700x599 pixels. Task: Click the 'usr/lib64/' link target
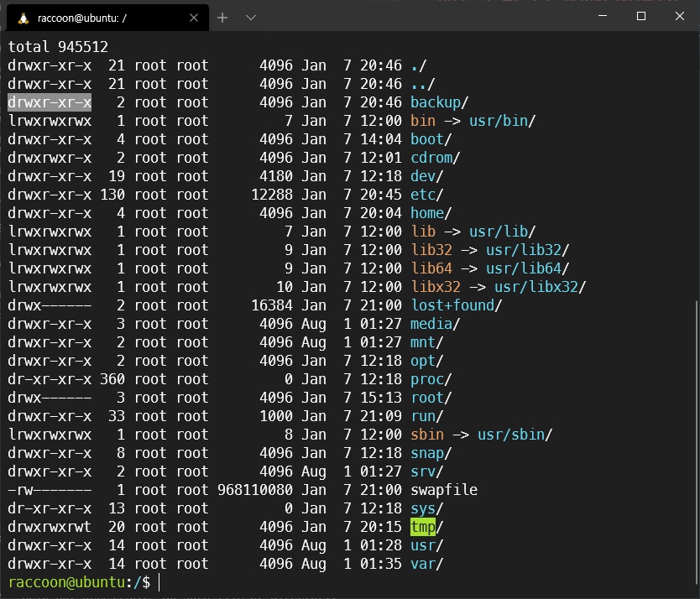click(528, 268)
